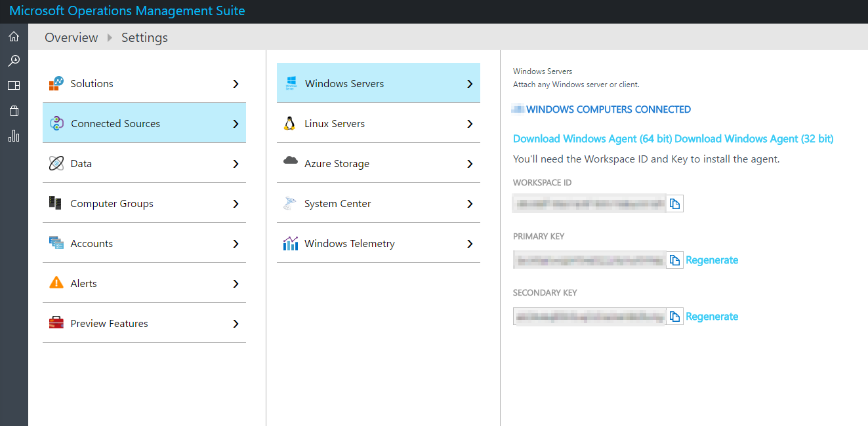Expand the Connected Sources chevron
The image size is (868, 426).
(x=236, y=123)
